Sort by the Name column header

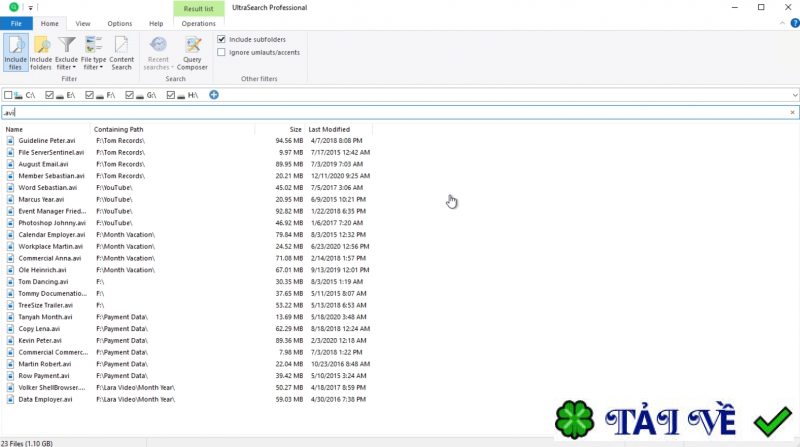tap(47, 130)
